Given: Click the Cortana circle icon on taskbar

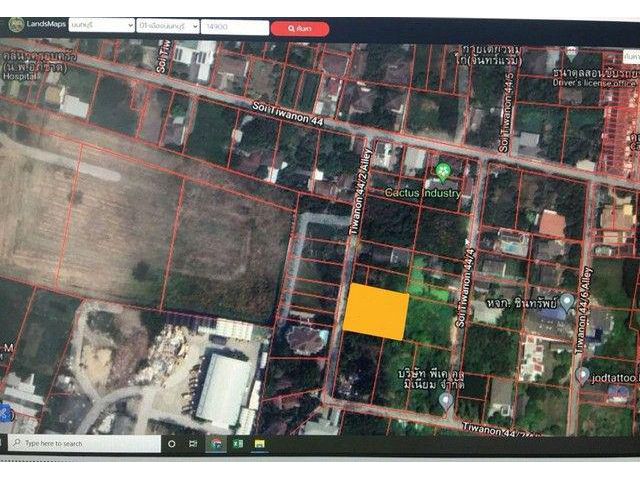Looking at the screenshot, I should (x=172, y=444).
